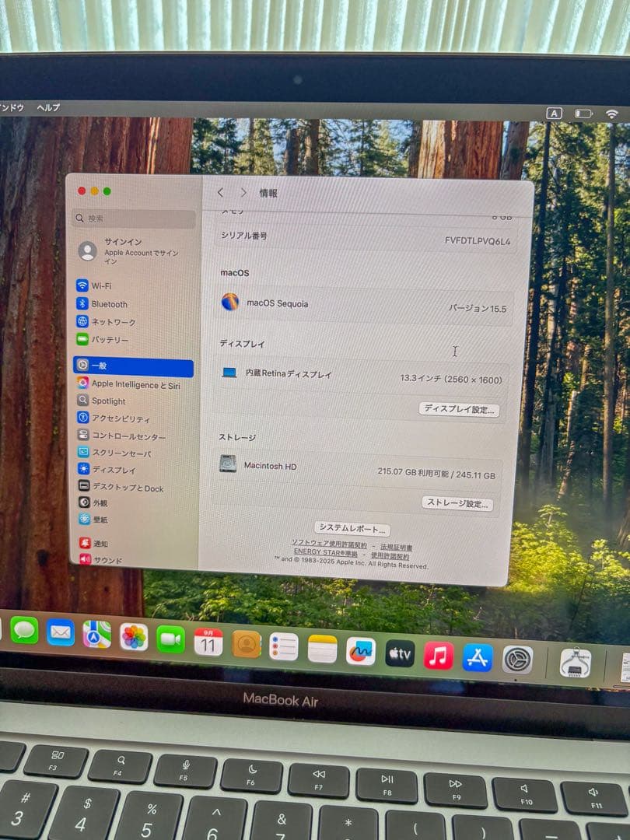This screenshot has width=630, height=840.
Task: Open Photos from the Dock
Action: (134, 637)
